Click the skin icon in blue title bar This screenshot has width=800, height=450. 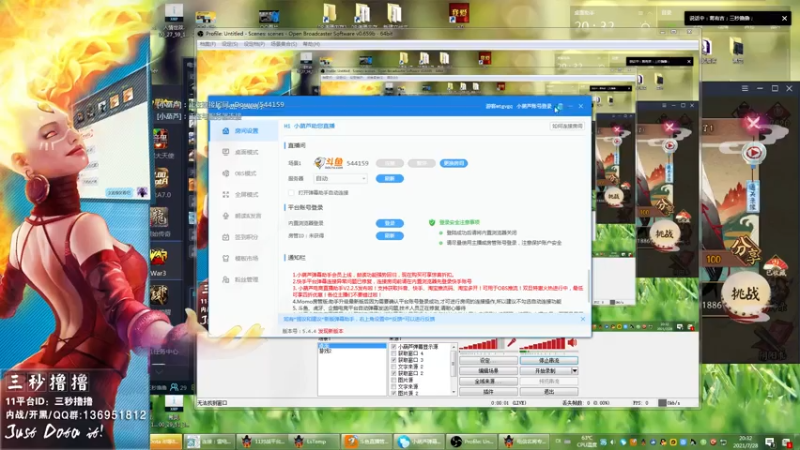click(x=559, y=107)
